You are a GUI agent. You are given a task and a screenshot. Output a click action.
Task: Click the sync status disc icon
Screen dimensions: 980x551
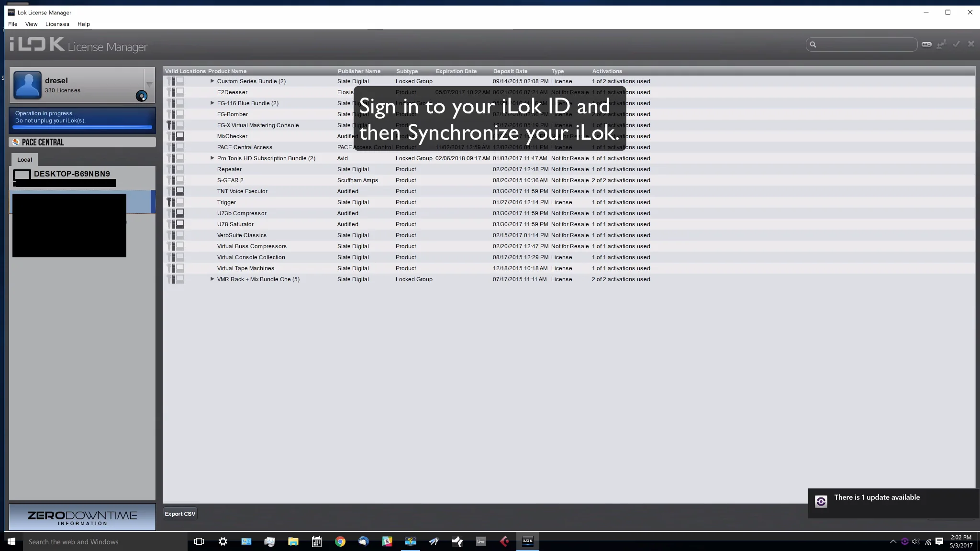142,96
